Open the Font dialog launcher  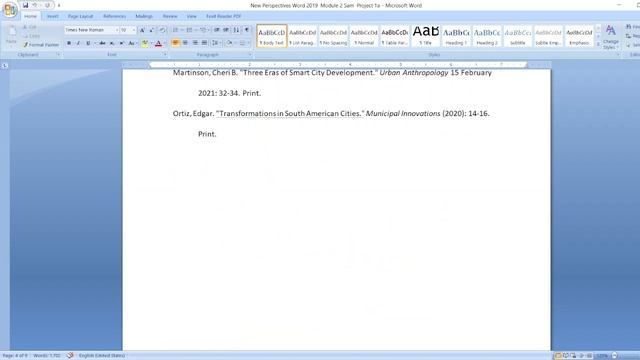tap(165, 54)
